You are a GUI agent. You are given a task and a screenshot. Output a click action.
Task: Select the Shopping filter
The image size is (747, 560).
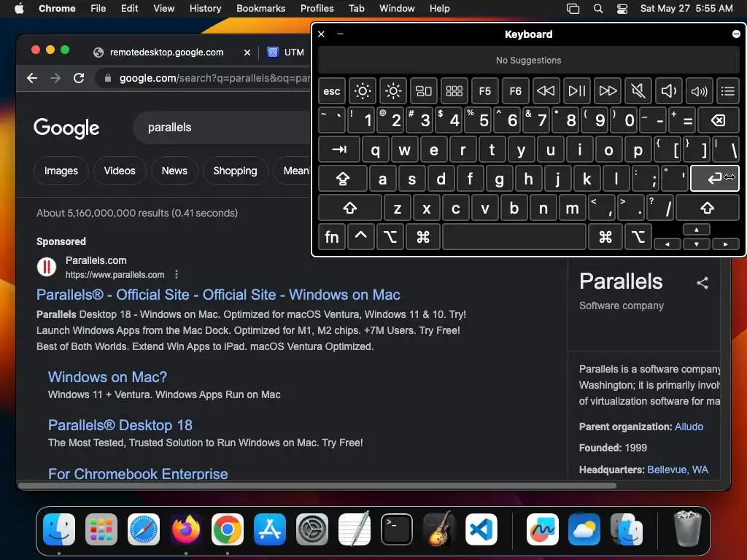coord(236,171)
